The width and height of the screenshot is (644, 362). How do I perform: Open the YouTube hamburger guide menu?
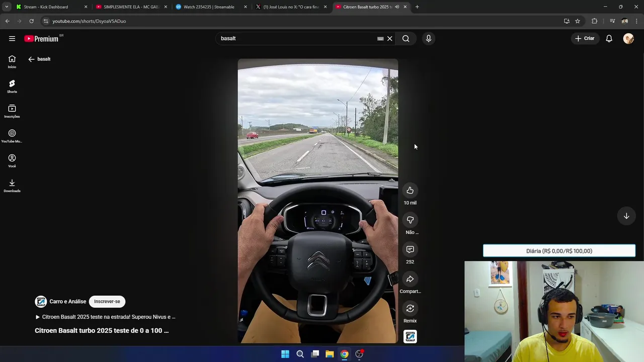click(x=12, y=38)
